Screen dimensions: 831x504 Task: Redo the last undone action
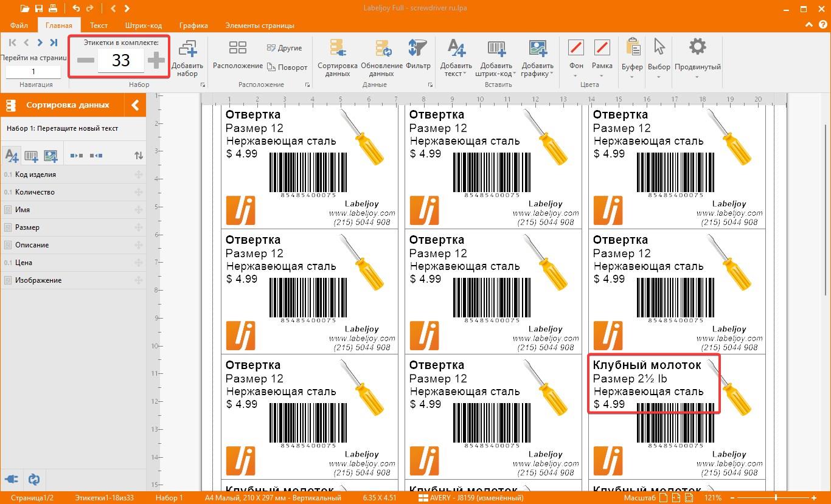(x=90, y=9)
